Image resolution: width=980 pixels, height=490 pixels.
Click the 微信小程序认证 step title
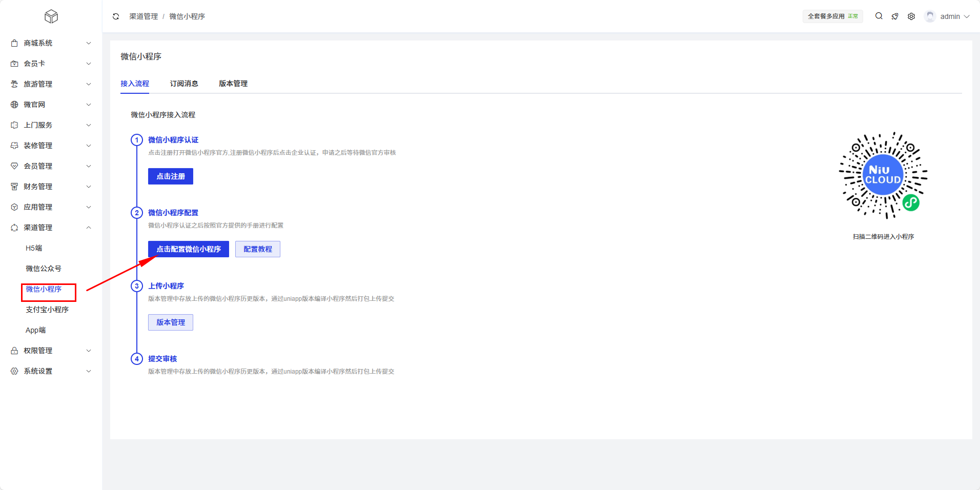click(x=173, y=140)
